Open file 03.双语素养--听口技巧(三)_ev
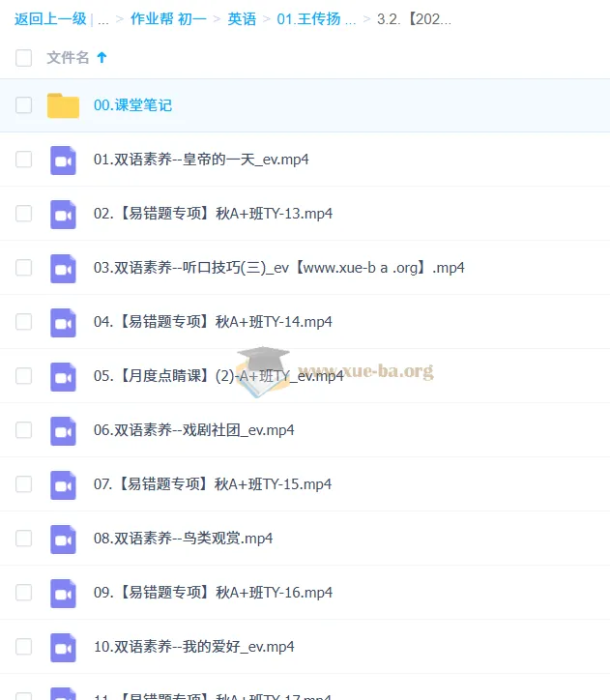The image size is (610, 700). coord(278,268)
